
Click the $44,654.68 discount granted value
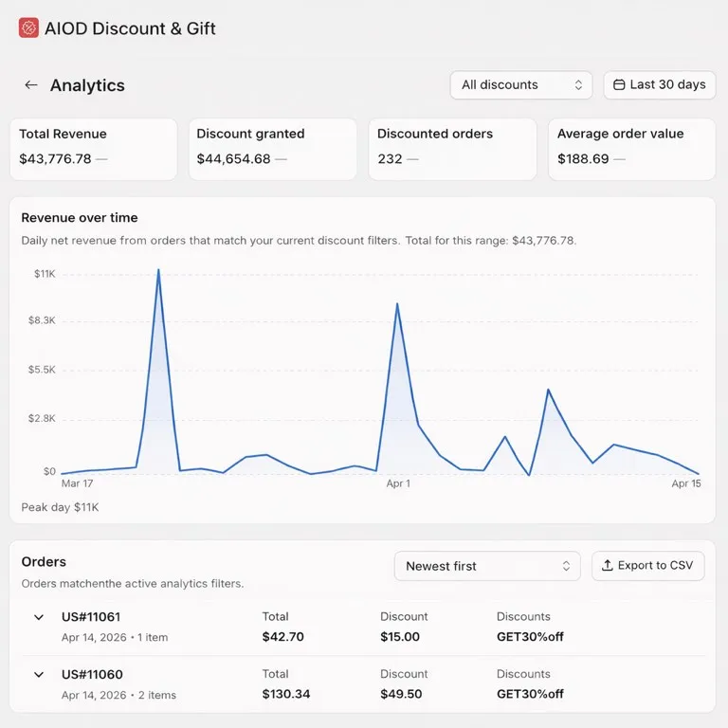233,159
